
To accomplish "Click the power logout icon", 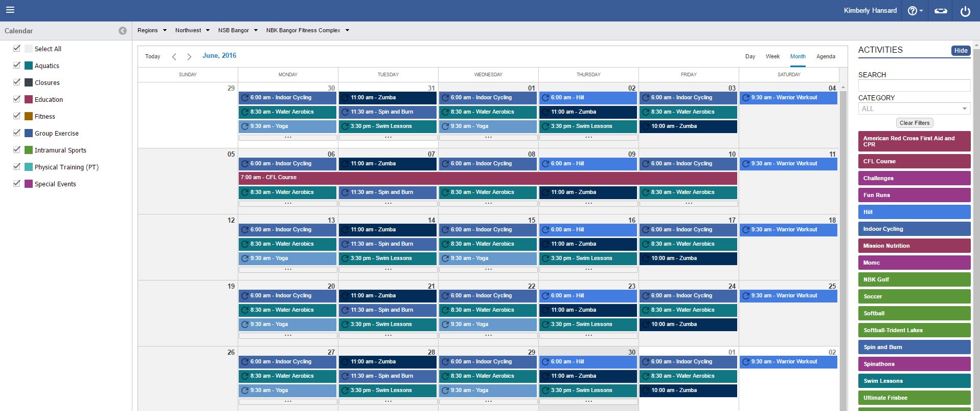I will tap(965, 11).
